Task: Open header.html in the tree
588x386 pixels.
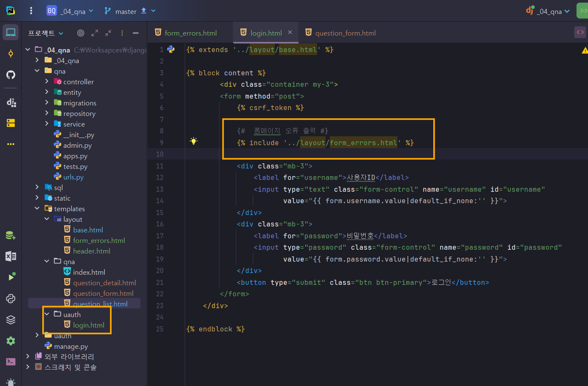Action: click(91, 251)
